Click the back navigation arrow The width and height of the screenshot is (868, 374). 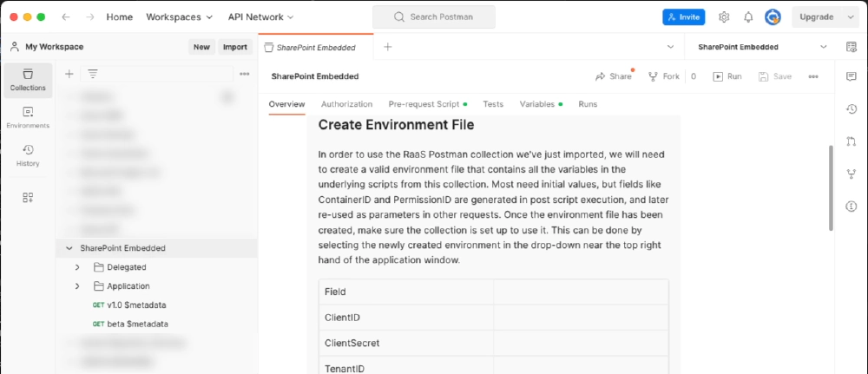66,17
